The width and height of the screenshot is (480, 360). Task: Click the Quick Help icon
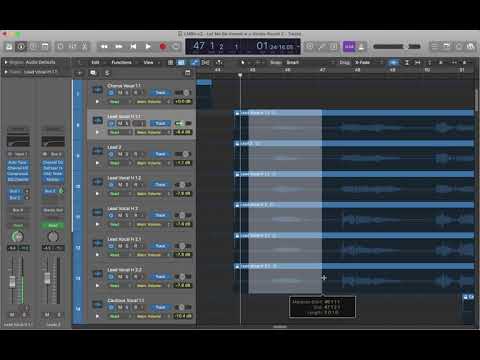33,47
